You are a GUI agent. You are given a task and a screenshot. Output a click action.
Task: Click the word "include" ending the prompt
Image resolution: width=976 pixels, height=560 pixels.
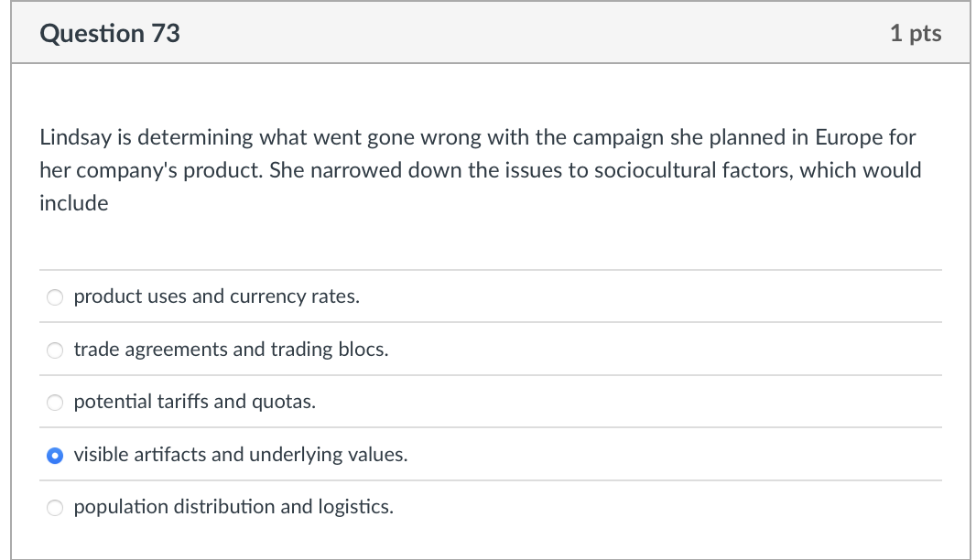pos(73,203)
